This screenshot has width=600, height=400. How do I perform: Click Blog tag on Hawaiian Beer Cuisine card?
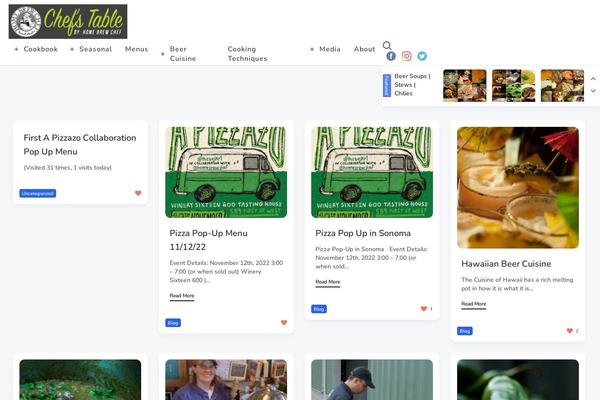(465, 331)
